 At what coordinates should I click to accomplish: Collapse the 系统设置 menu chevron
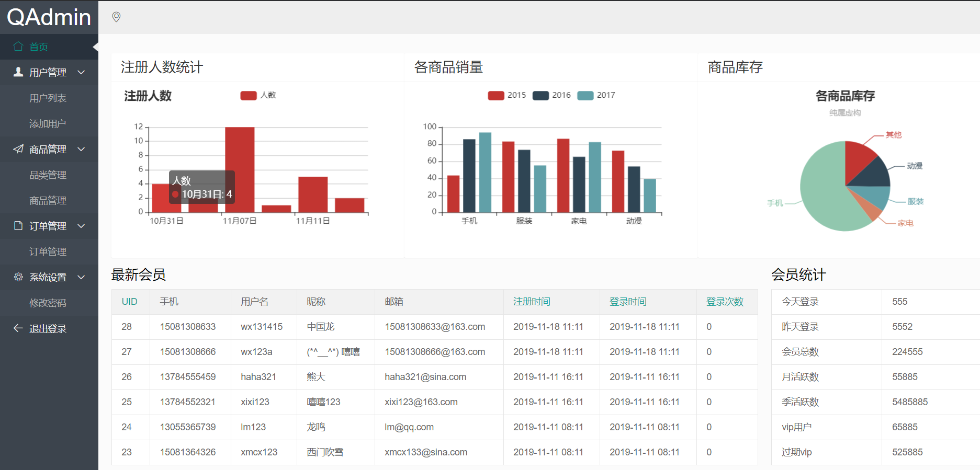coord(81,277)
